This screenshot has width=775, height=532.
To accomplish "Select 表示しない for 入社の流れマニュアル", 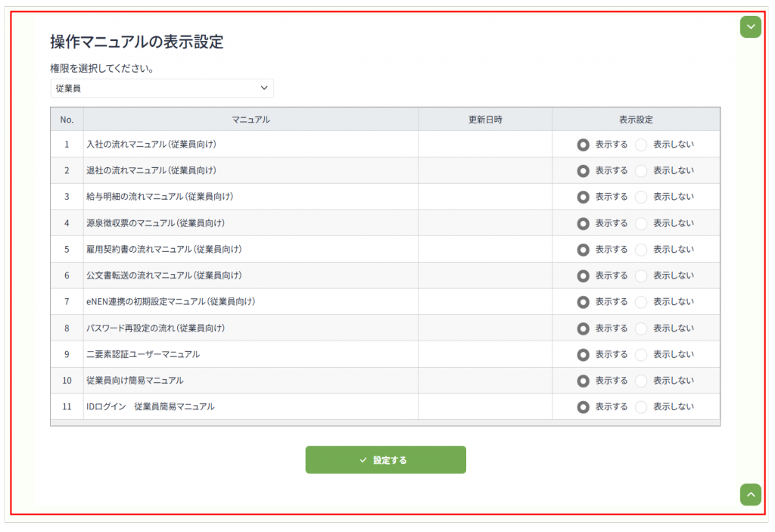I will click(x=642, y=145).
